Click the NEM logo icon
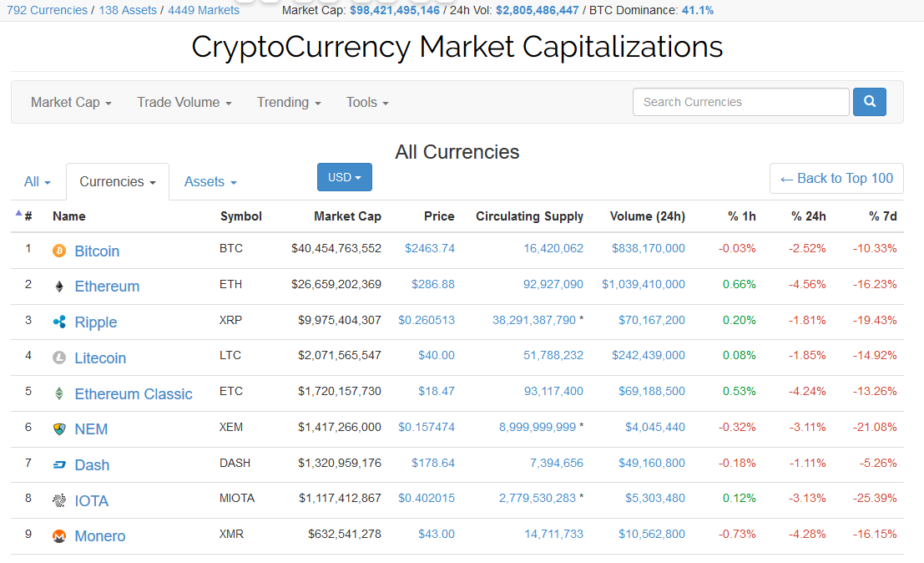924x563 pixels. pos(59,429)
